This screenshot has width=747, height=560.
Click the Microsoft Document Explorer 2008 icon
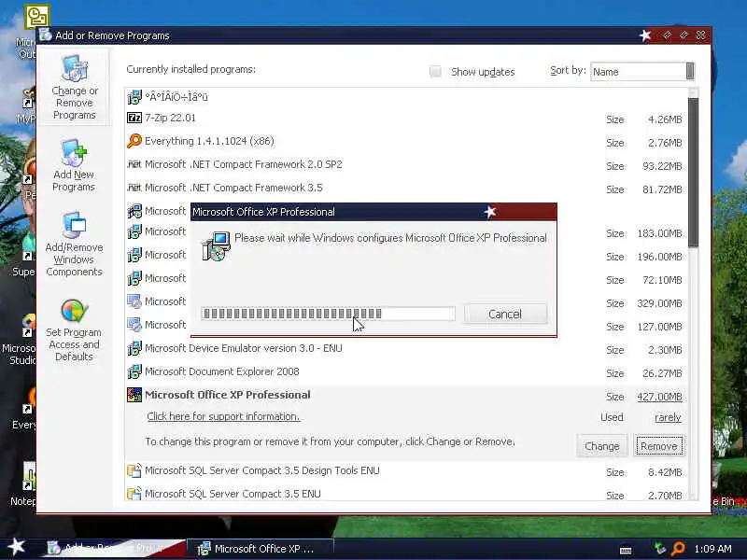pyautogui.click(x=134, y=371)
